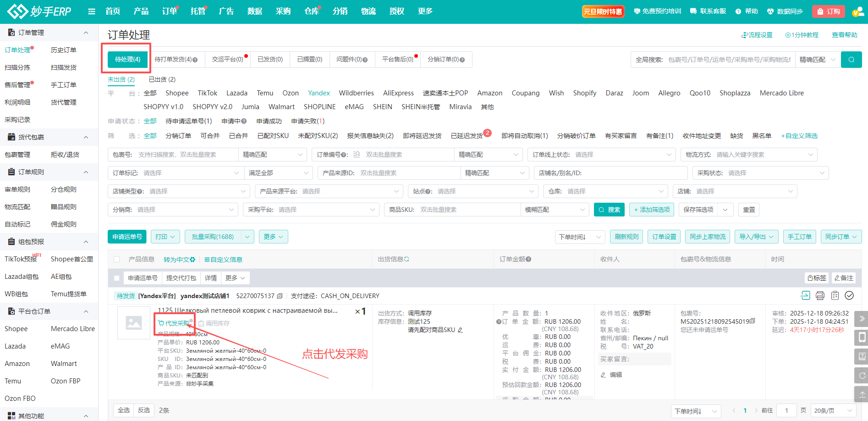Image resolution: width=868 pixels, height=421 pixels.
Task: Click the 重置 reset button
Action: (x=749, y=210)
